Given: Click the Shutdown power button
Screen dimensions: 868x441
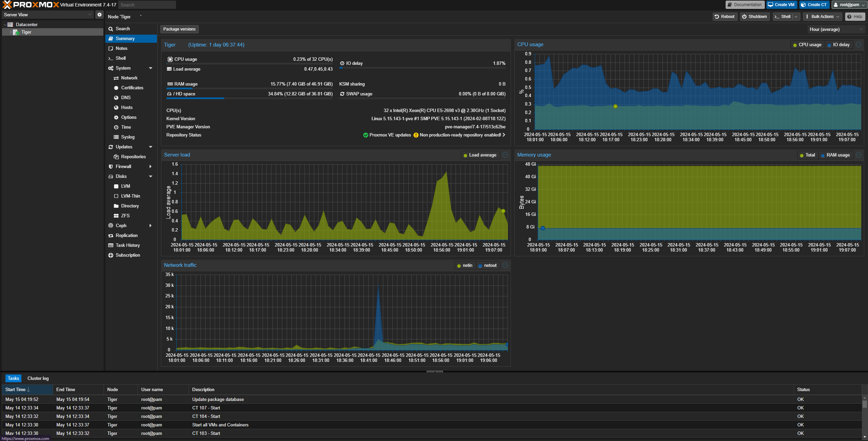Looking at the screenshot, I should tap(754, 17).
